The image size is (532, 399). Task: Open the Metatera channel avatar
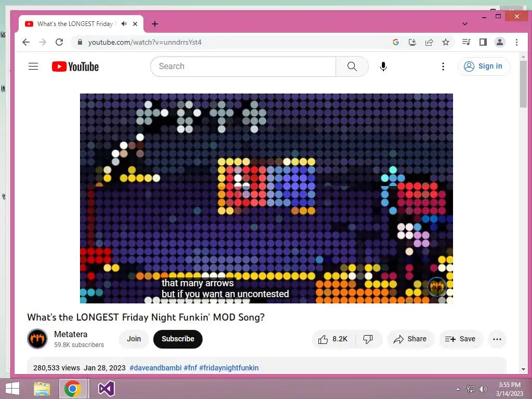[37, 339]
